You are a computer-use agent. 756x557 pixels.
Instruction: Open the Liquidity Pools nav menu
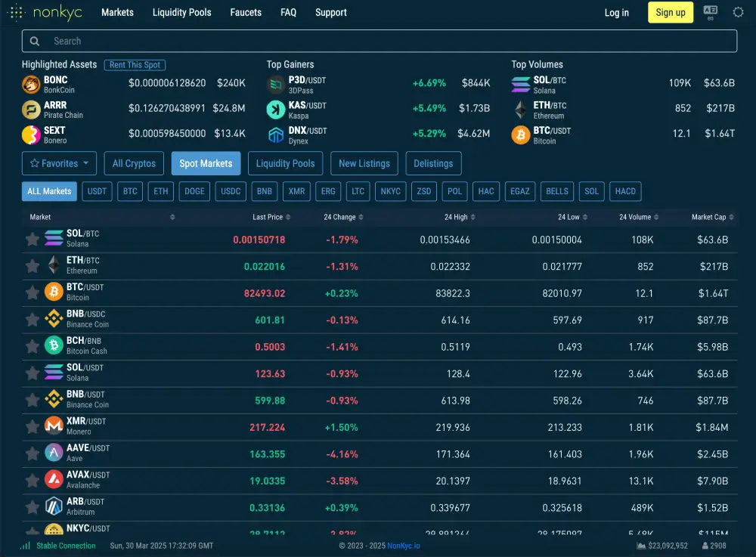pos(181,13)
